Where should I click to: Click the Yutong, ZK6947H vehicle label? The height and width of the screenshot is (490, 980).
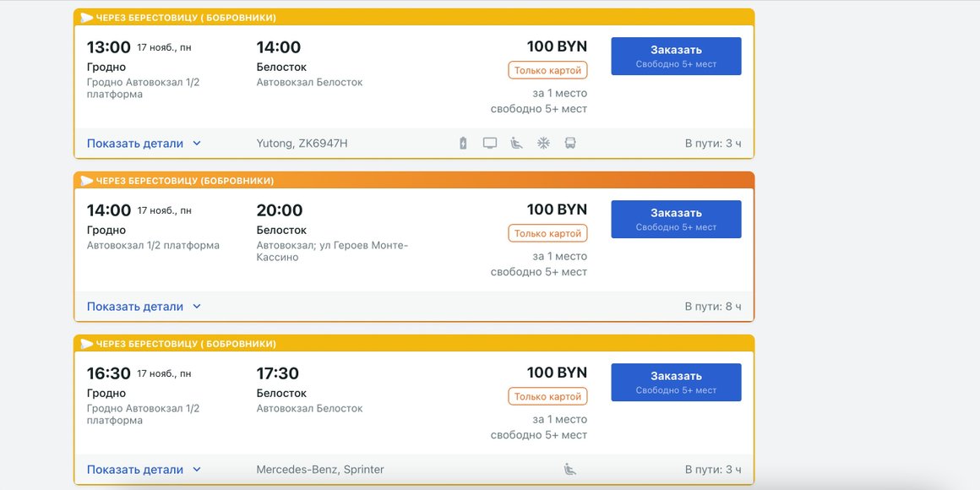pos(302,144)
